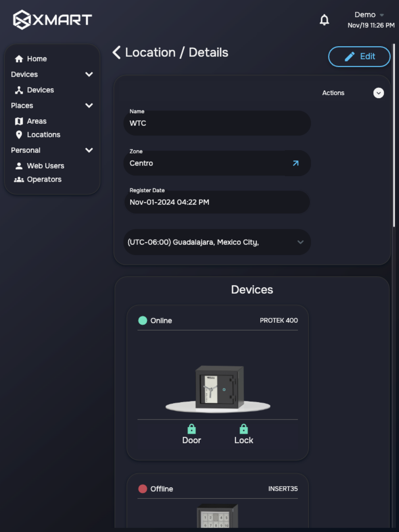Open the Zone link arrow icon
The image size is (399, 532).
[x=296, y=163]
